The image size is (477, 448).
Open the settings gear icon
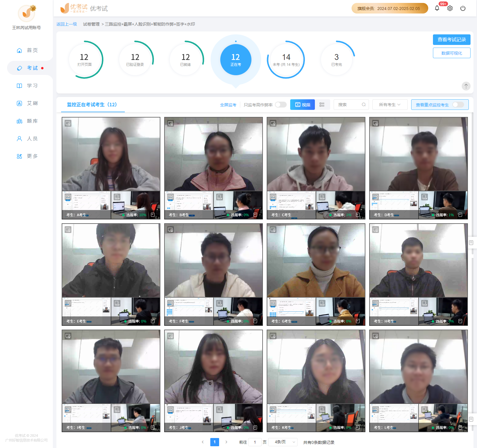(x=450, y=8)
